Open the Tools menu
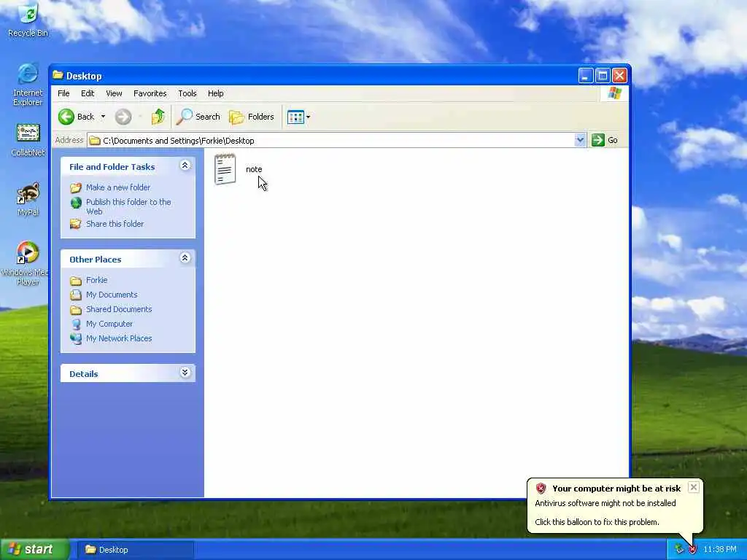This screenshot has width=747, height=560. pos(187,93)
